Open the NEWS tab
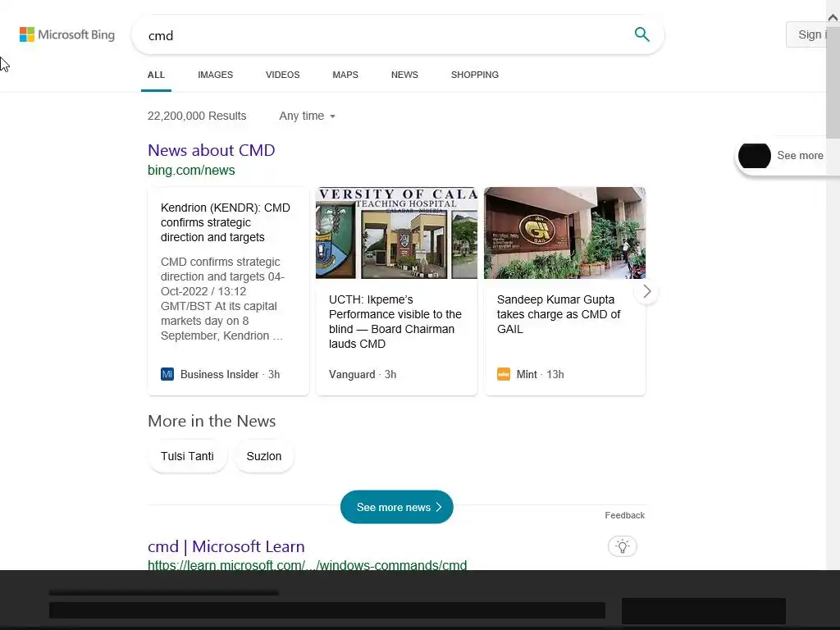This screenshot has height=630, width=840. [x=404, y=75]
